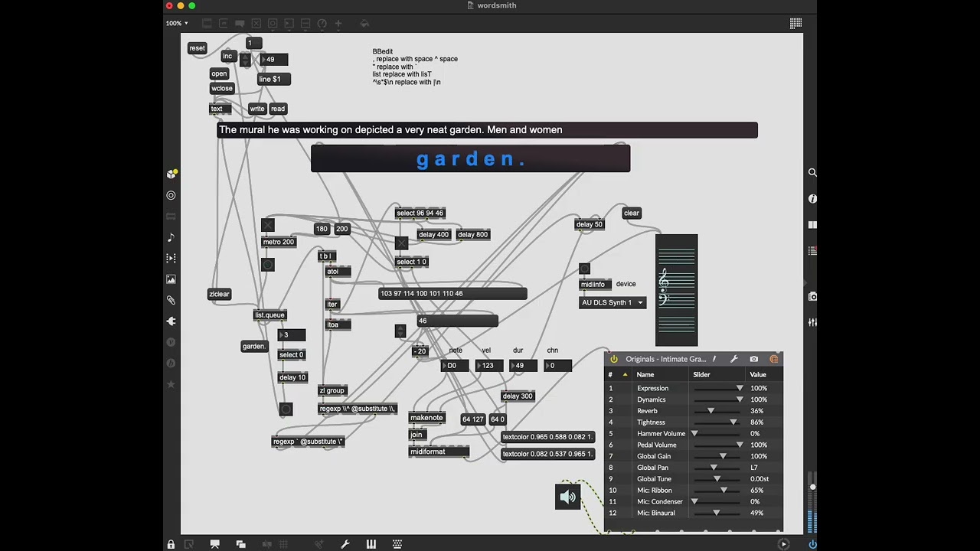980x551 pixels.
Task: Click the inc message box
Action: pos(227,56)
